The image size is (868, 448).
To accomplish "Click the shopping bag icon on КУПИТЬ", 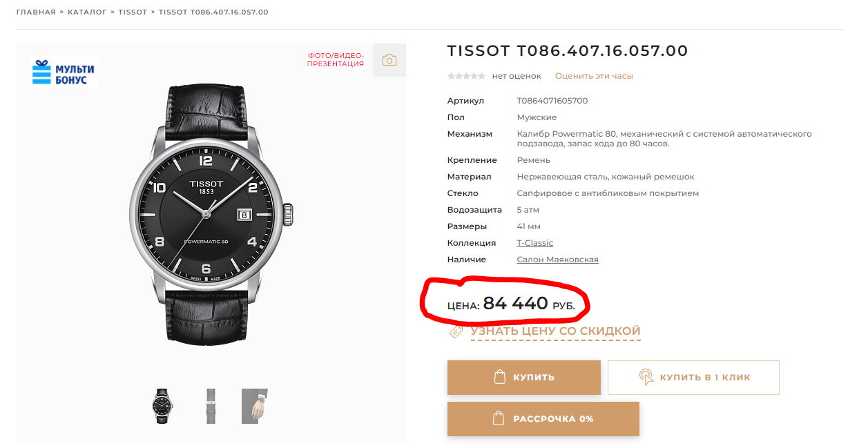I will (x=500, y=377).
